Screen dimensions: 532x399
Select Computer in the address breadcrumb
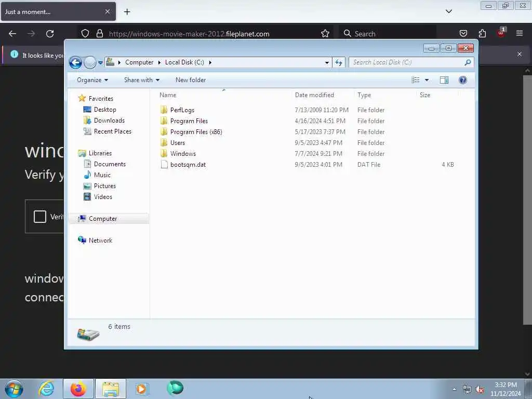[x=139, y=62]
